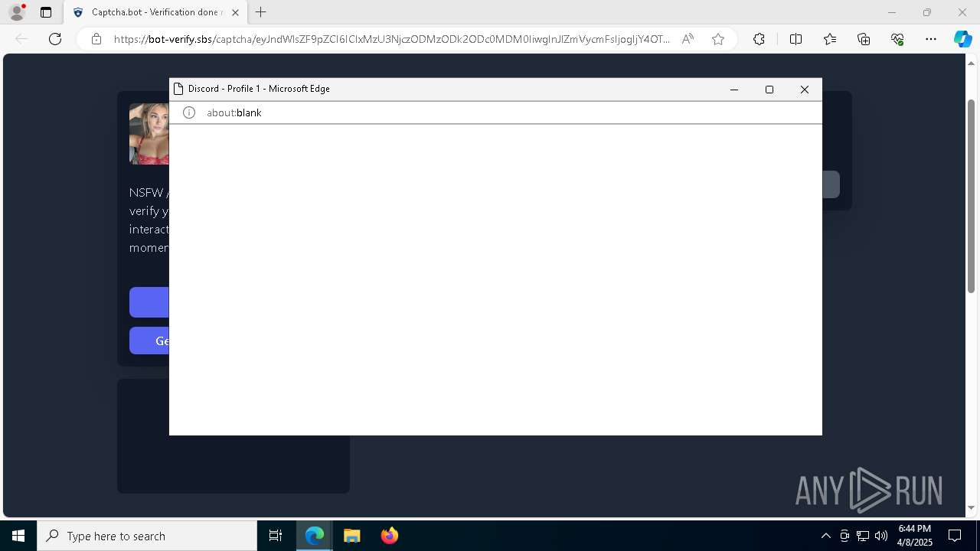Open the Favorites list icon
The width and height of the screenshot is (980, 551).
click(830, 39)
